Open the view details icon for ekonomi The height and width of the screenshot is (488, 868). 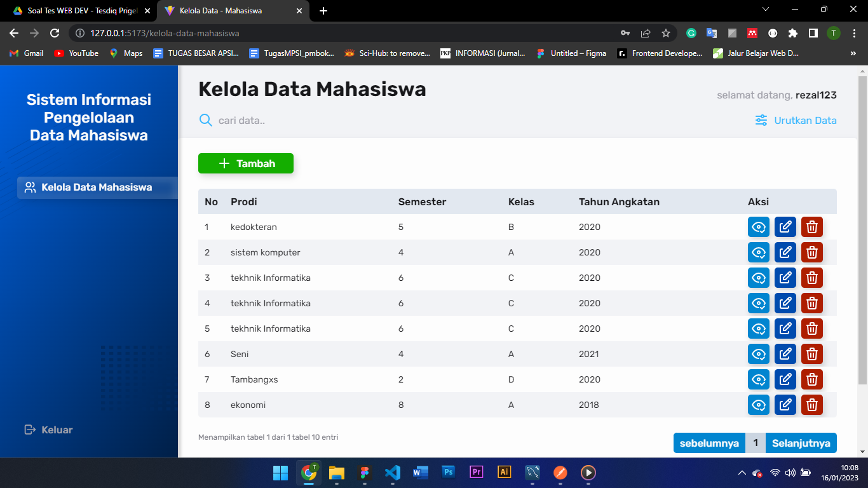[x=759, y=405]
